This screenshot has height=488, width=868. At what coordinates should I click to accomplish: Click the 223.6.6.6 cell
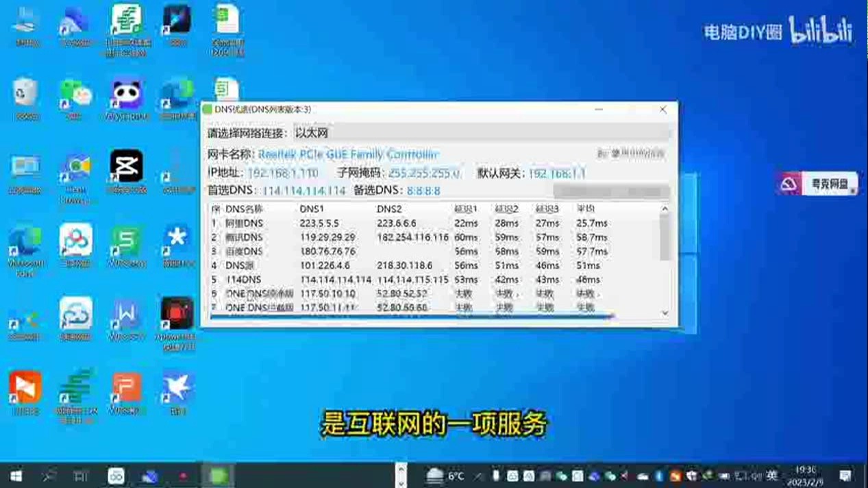397,223
